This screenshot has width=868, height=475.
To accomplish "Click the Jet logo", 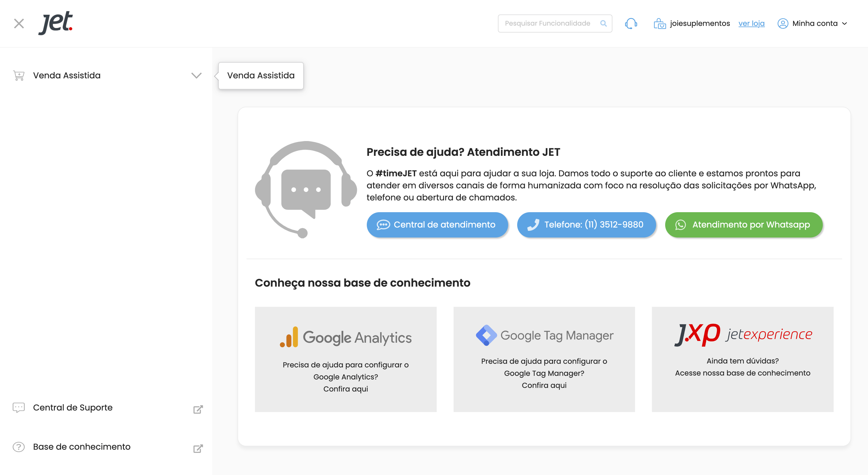I will point(55,23).
